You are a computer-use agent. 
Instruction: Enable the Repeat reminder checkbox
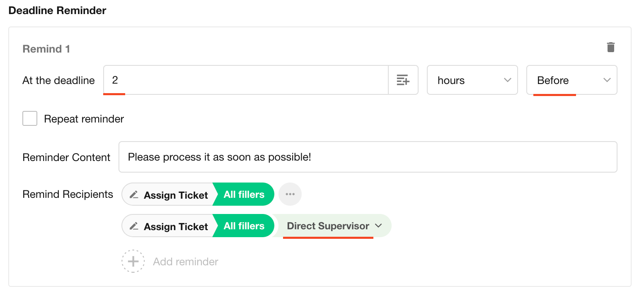pyautogui.click(x=30, y=119)
